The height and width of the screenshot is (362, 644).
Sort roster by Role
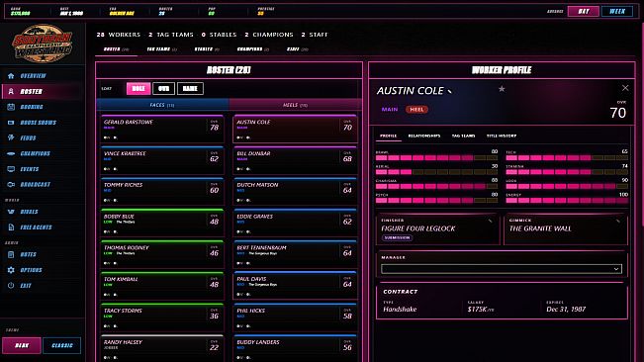pyautogui.click(x=138, y=89)
